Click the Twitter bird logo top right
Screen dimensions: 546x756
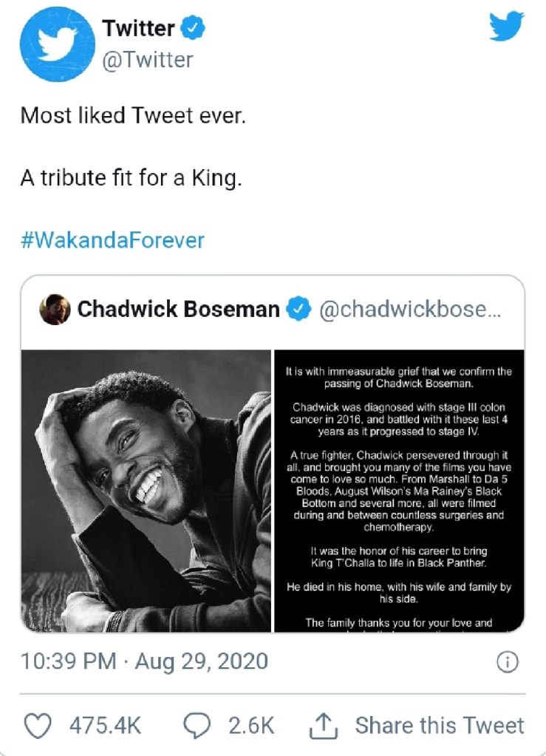click(x=506, y=28)
